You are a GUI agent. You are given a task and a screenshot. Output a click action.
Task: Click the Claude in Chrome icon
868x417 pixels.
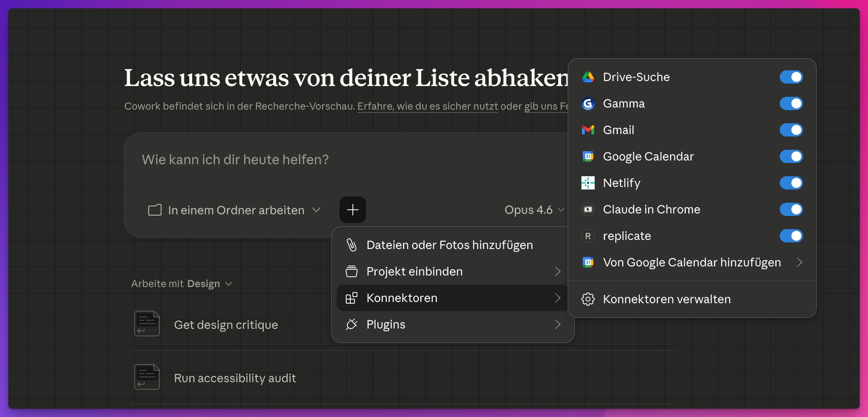(x=588, y=209)
